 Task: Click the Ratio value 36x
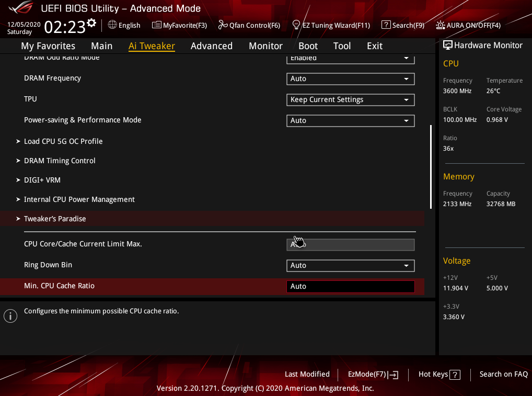[448, 149]
